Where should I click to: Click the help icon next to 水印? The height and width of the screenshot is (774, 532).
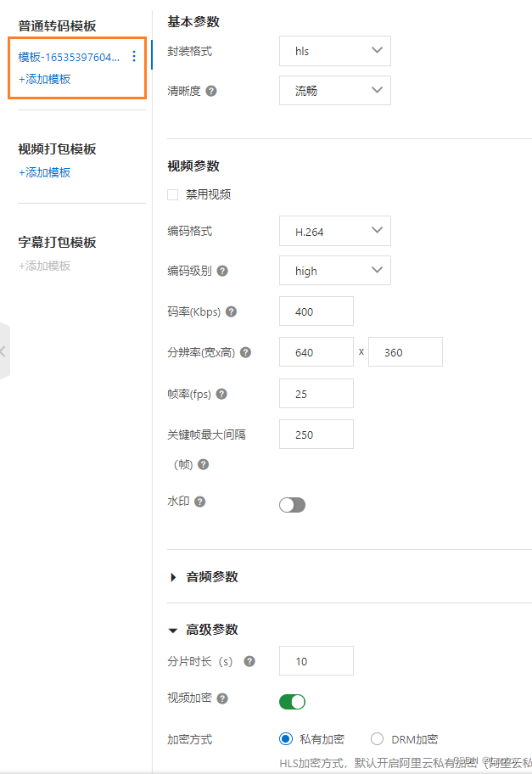(200, 502)
